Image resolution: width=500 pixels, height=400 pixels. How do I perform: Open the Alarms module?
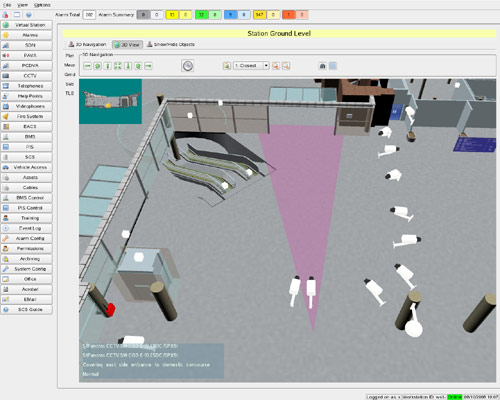click(27, 35)
